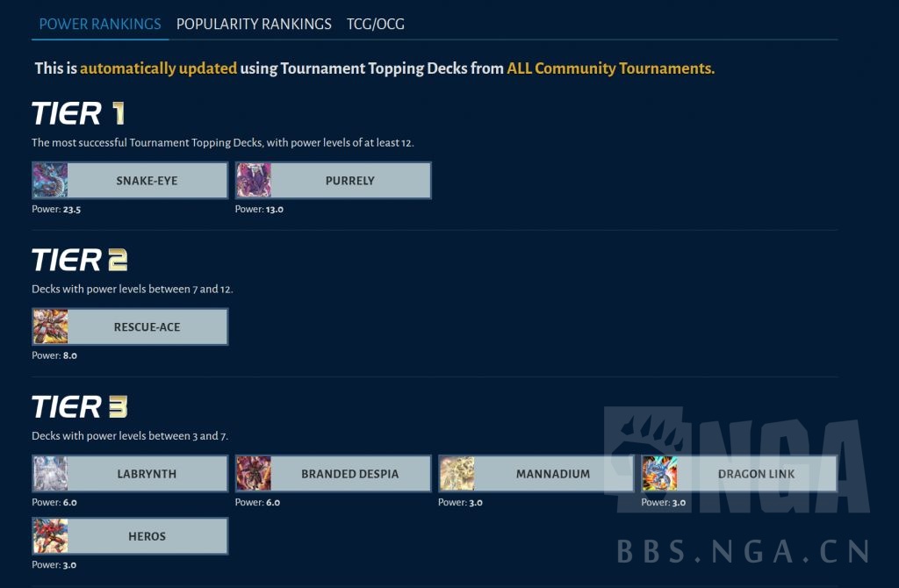Open the SNAKE-EYE deck button

[147, 181]
